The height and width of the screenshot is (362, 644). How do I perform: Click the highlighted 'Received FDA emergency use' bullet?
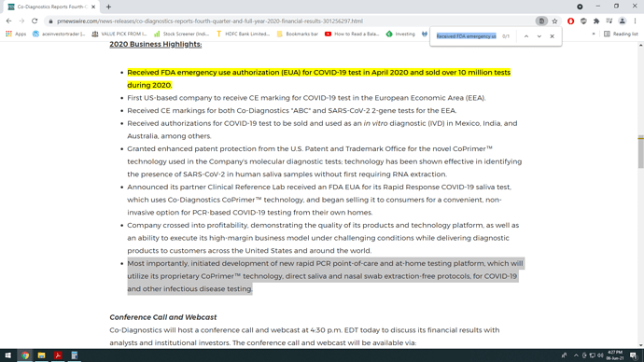click(318, 78)
